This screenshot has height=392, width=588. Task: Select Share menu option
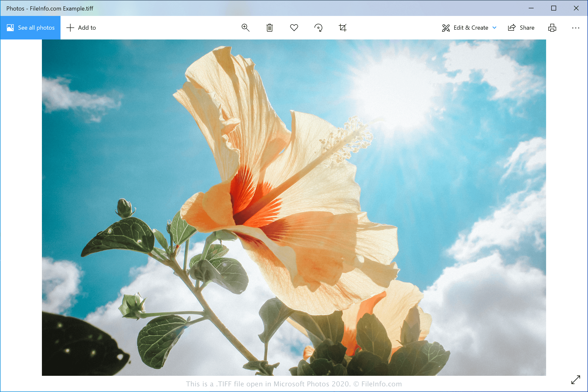click(x=521, y=27)
